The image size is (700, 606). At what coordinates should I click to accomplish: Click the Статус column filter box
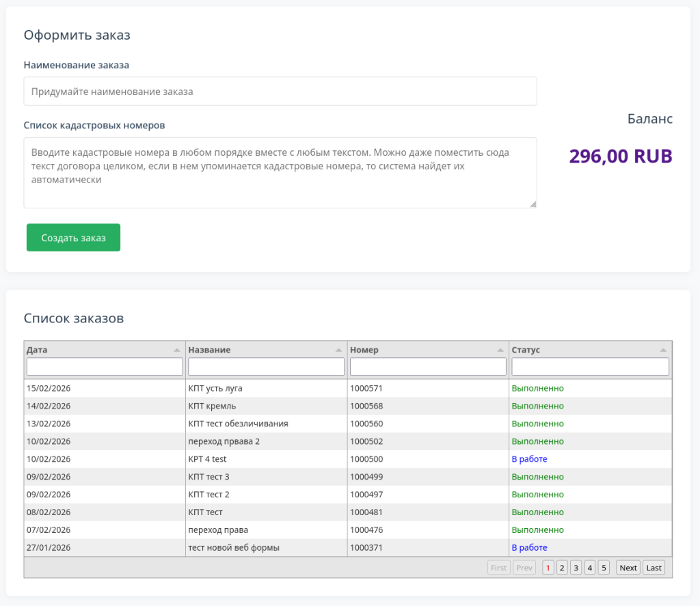click(590, 368)
